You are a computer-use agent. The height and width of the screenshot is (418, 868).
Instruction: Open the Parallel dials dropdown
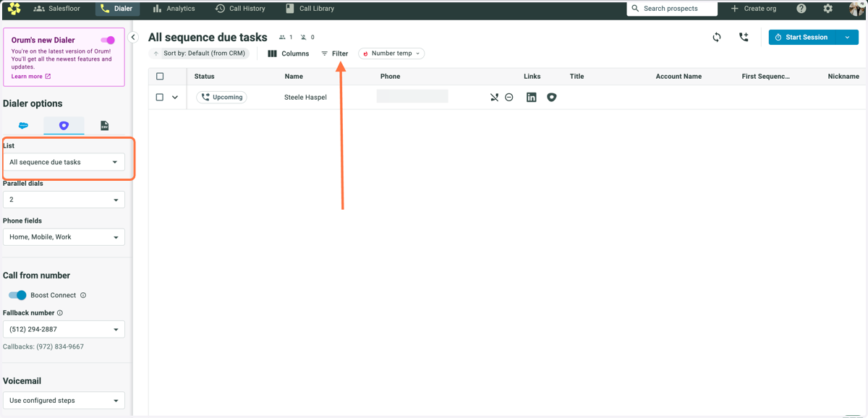pyautogui.click(x=64, y=200)
